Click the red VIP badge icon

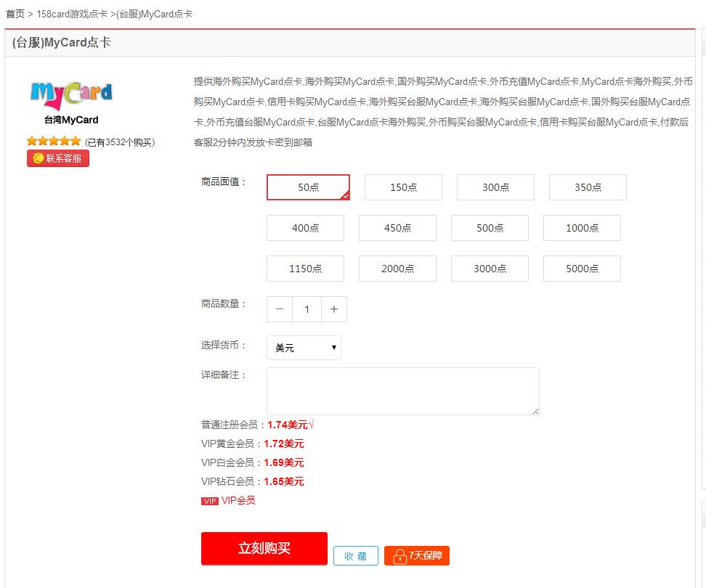pyautogui.click(x=210, y=501)
